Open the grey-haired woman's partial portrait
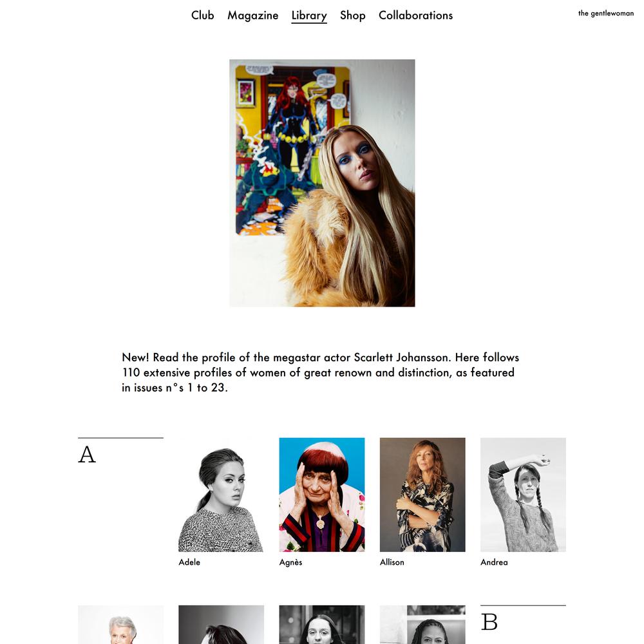Screen dimensions: 644x644 point(121,624)
